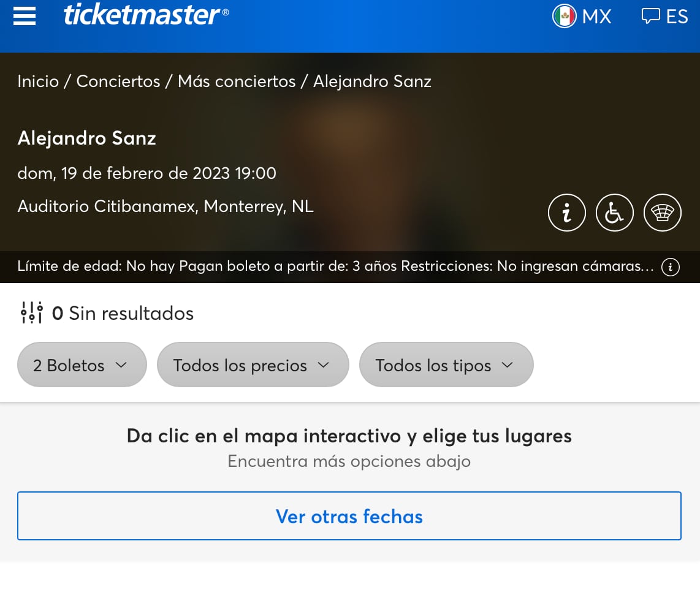The height and width of the screenshot is (609, 700).
Task: Click the MX country selector label
Action: (596, 16)
